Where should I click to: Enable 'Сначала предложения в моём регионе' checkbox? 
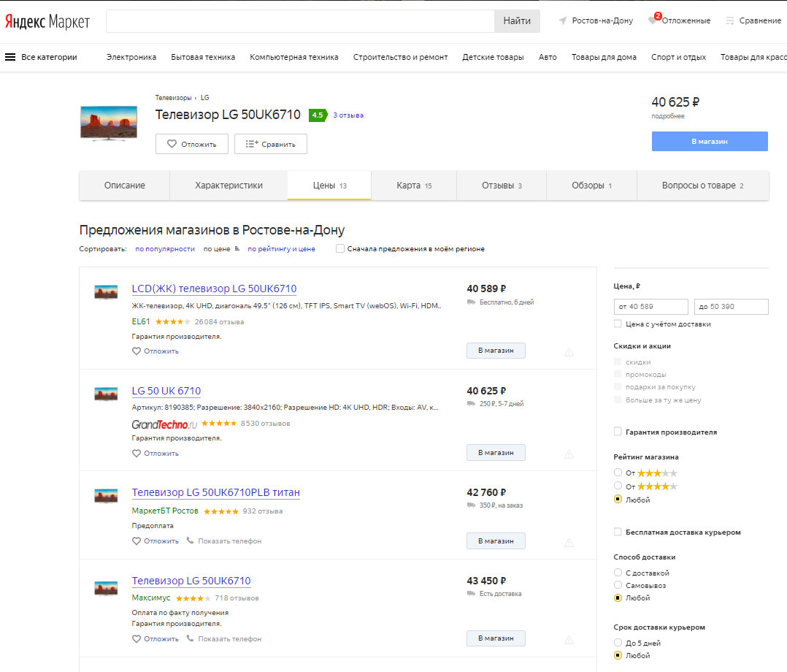(340, 248)
